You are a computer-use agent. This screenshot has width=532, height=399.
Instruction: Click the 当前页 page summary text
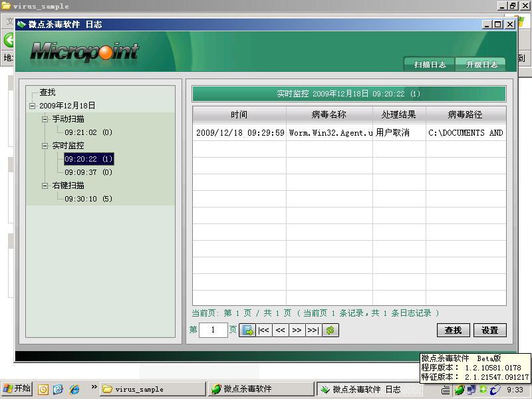(x=315, y=313)
